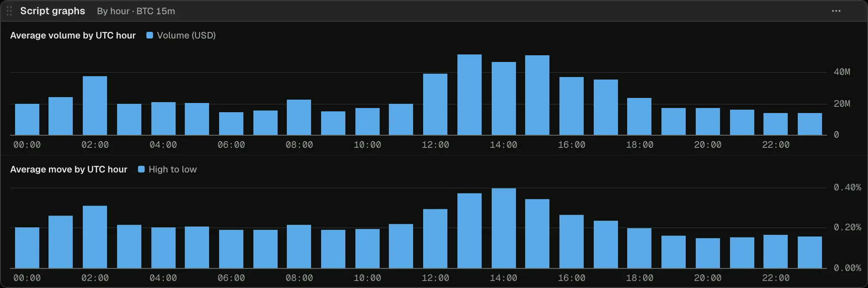Select the 00:00 bar in the move chart
Viewport: 868px width, 288px height.
point(27,248)
